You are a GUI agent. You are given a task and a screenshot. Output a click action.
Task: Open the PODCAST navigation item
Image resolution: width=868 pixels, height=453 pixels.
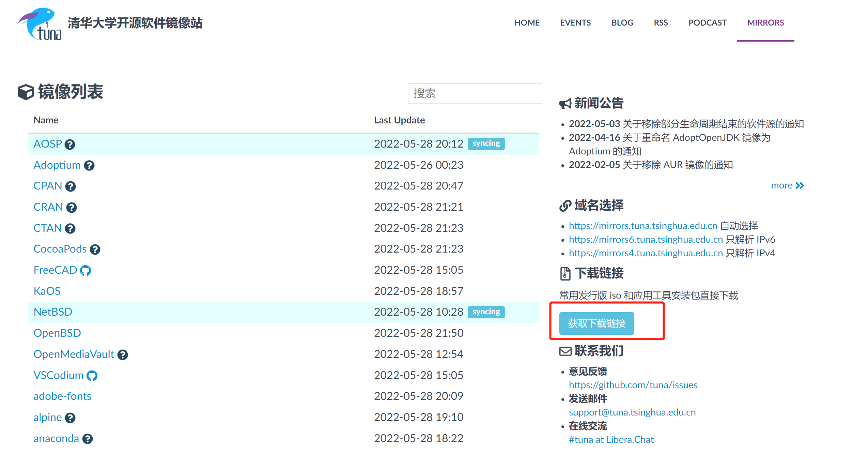tap(707, 23)
